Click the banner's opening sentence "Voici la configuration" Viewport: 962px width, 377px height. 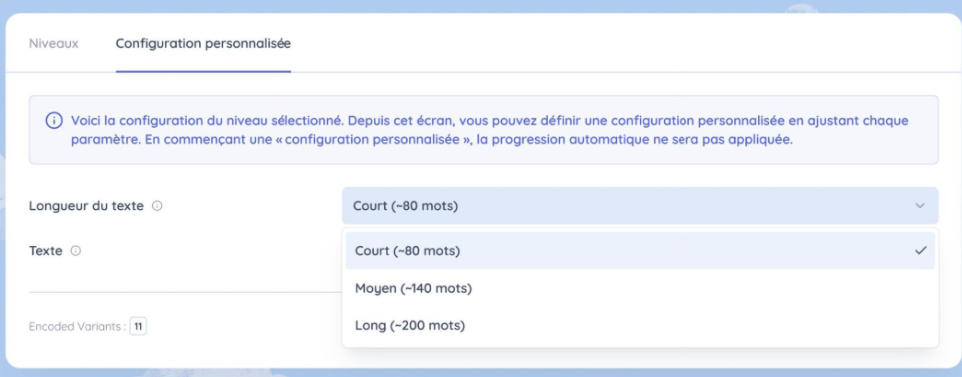coord(126,120)
